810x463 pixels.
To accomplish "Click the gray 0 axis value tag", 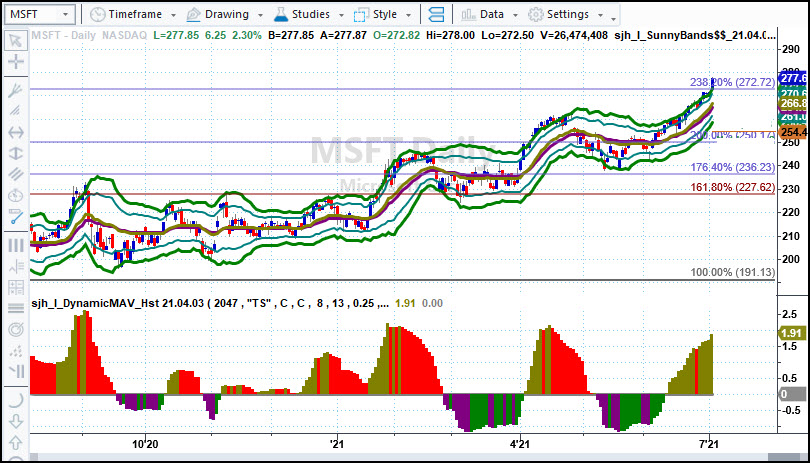I will coord(792,394).
